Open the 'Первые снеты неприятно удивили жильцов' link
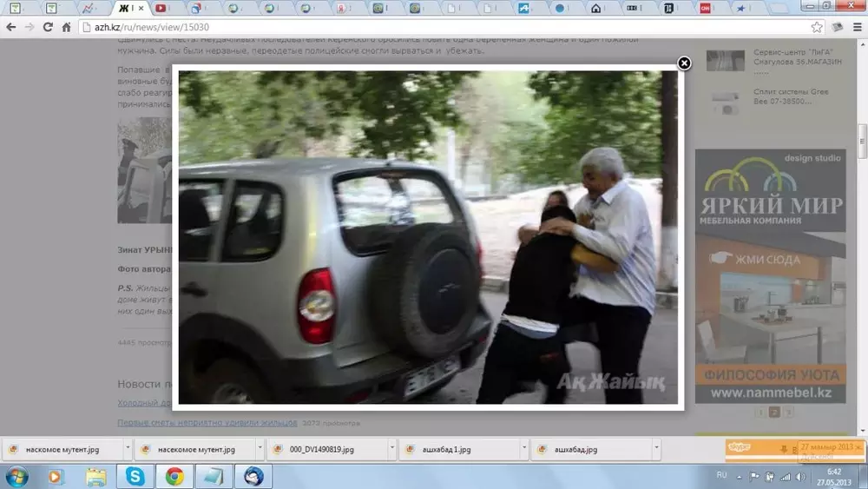Screen dimensions: 868x489 [207, 422]
